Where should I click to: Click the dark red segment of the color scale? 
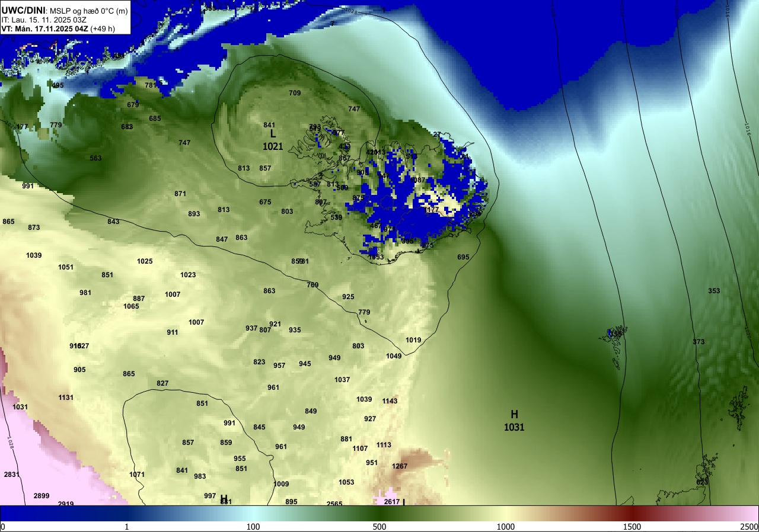click(x=632, y=513)
